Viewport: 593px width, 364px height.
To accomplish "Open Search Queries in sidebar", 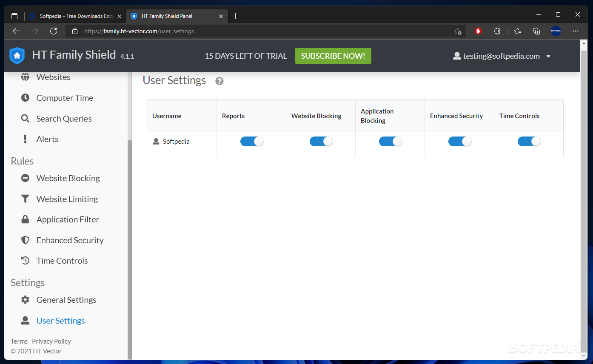I will [x=64, y=119].
